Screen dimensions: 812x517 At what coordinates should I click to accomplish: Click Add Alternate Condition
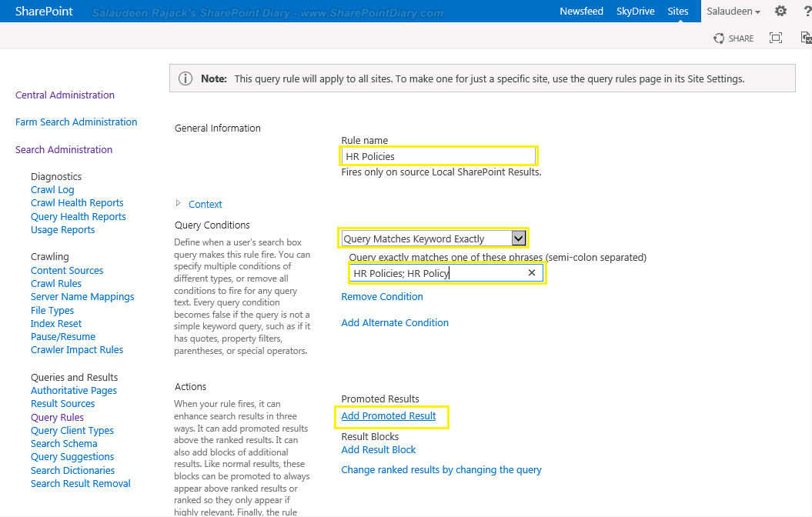click(395, 322)
